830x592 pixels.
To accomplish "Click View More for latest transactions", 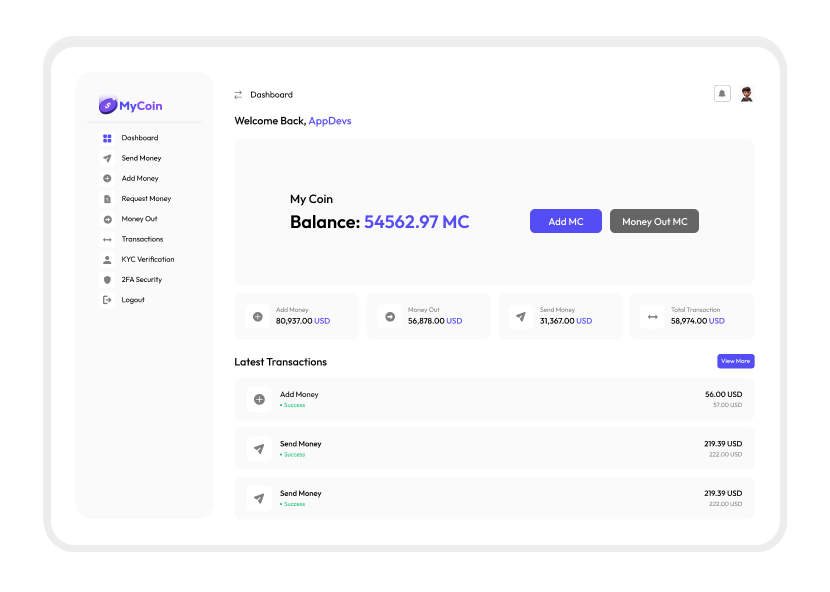I will point(735,361).
